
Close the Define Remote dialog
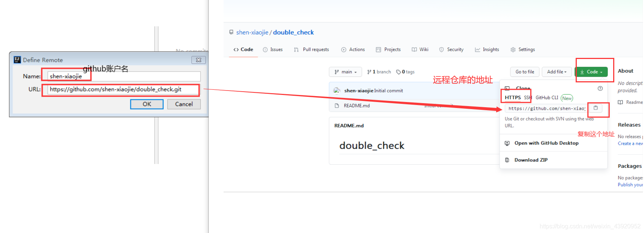(x=199, y=60)
